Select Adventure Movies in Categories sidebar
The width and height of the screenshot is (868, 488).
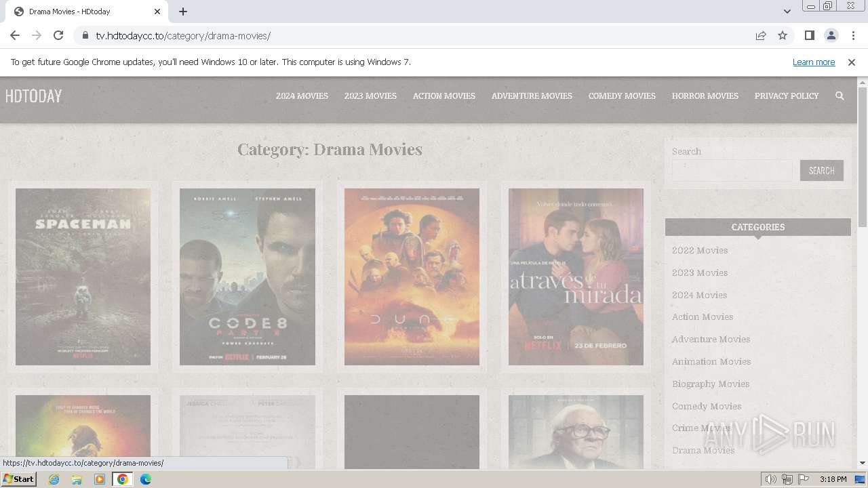point(711,340)
